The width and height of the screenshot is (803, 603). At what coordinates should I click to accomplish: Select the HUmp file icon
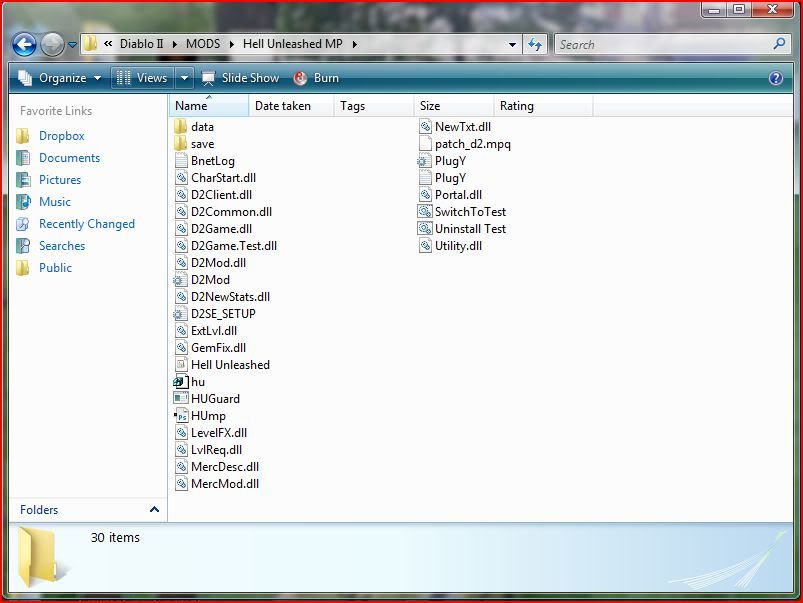point(181,415)
